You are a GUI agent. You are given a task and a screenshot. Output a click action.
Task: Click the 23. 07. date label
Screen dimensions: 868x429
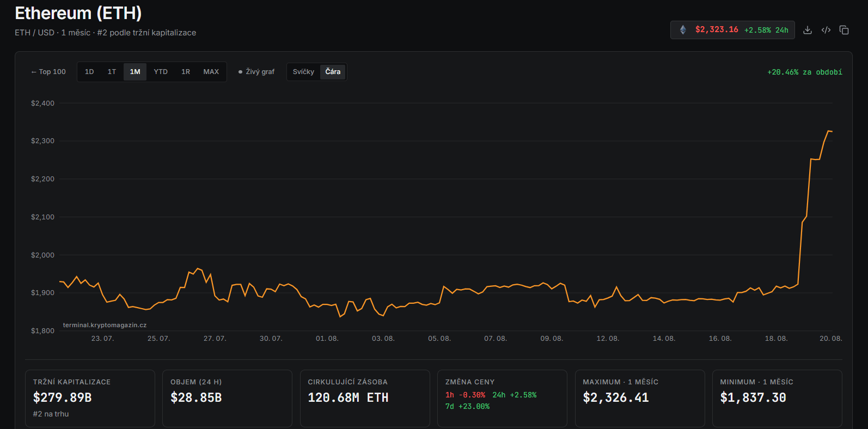tap(102, 339)
